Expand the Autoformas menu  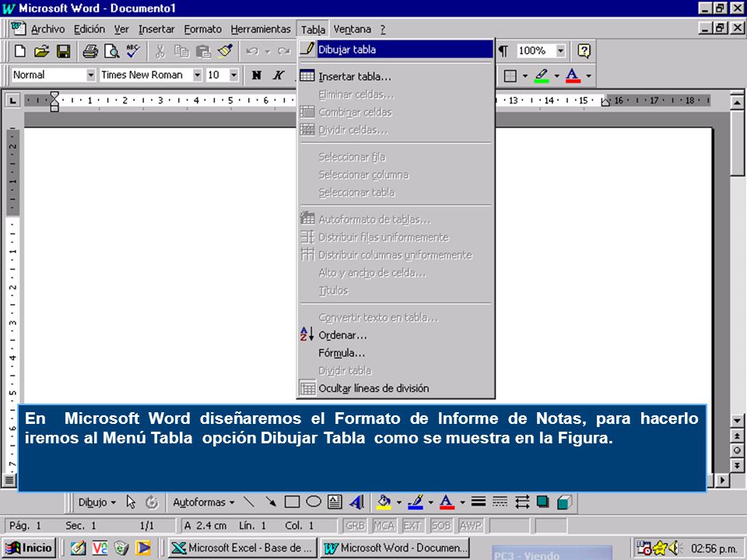pos(204,502)
